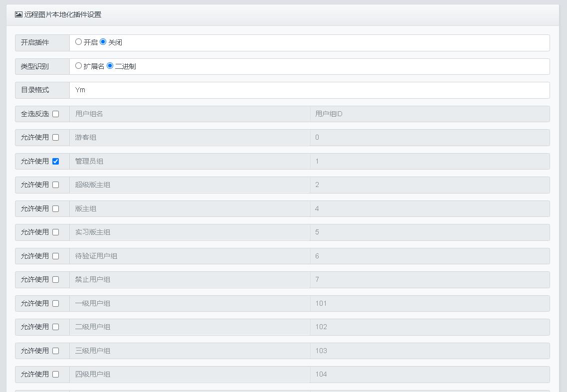The height and width of the screenshot is (392, 567).
Task: Enable permission for 游客组
Action: 56,138
